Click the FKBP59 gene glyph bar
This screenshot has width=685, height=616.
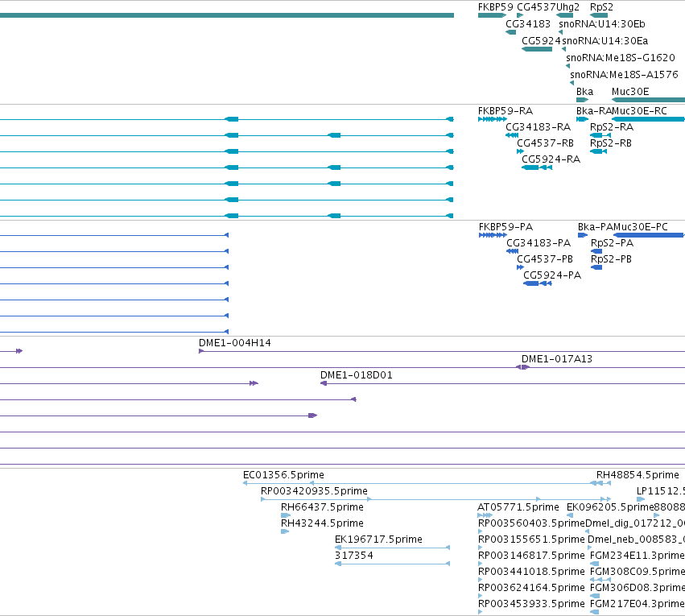[x=493, y=16]
